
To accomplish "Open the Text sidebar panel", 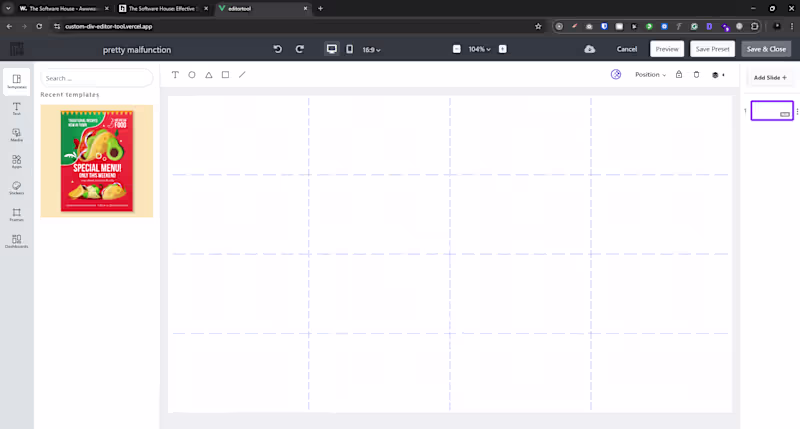I will (16, 109).
